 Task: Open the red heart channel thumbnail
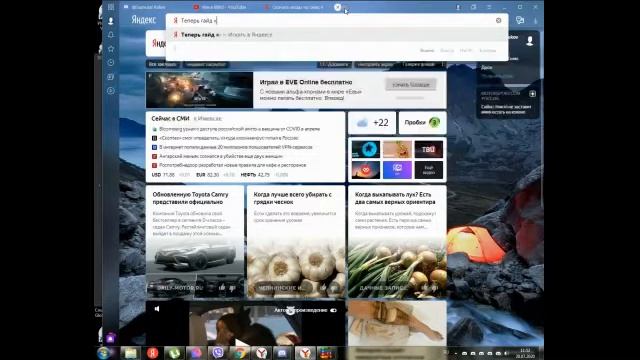pyautogui.click(x=365, y=170)
